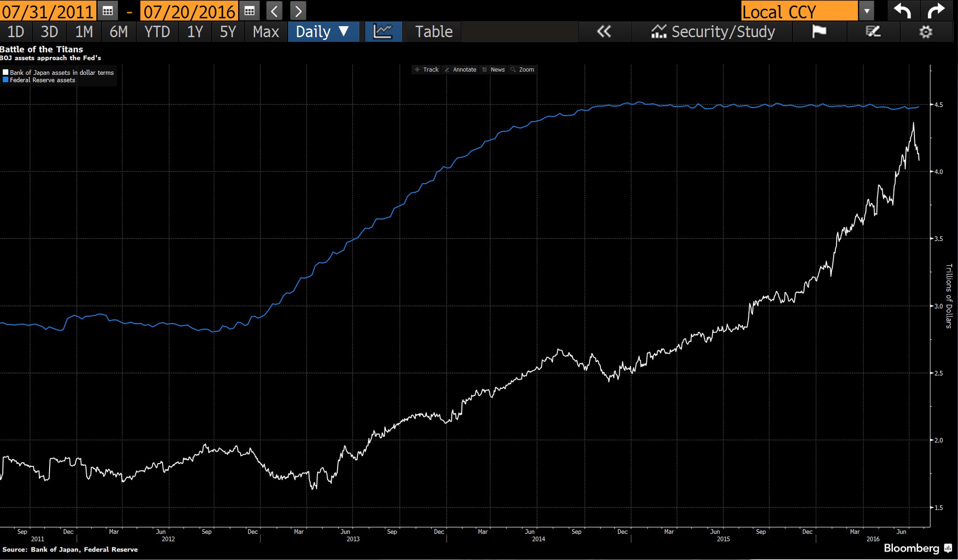Click the edit annotations pencil icon
This screenshot has height=560, width=958.
[x=873, y=32]
